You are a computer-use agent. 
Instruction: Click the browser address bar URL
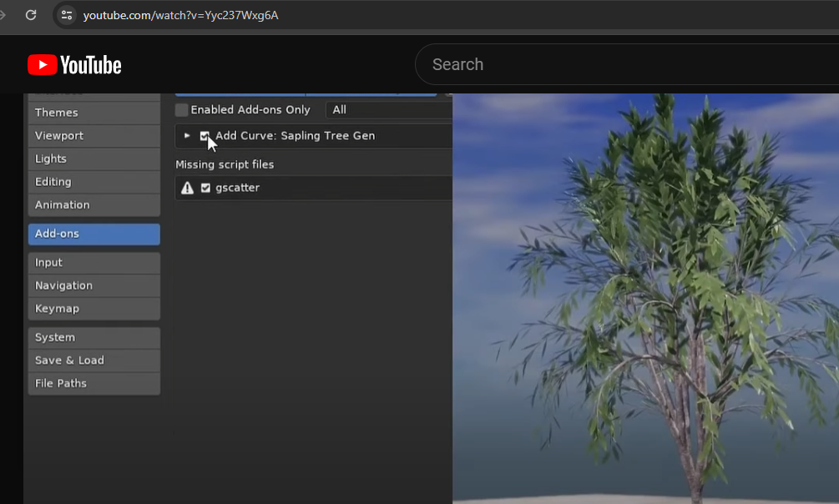pyautogui.click(x=181, y=16)
